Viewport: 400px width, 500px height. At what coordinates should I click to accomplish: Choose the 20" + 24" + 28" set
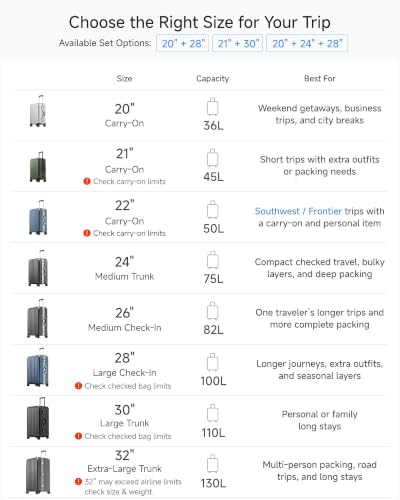pyautogui.click(x=307, y=43)
